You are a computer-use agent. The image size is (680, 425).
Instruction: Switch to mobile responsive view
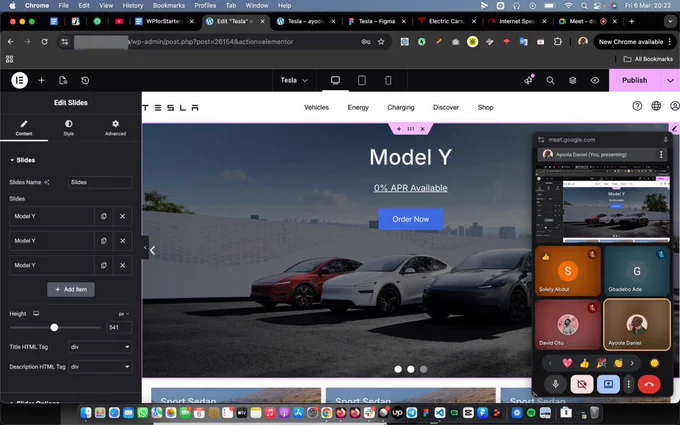[388, 80]
